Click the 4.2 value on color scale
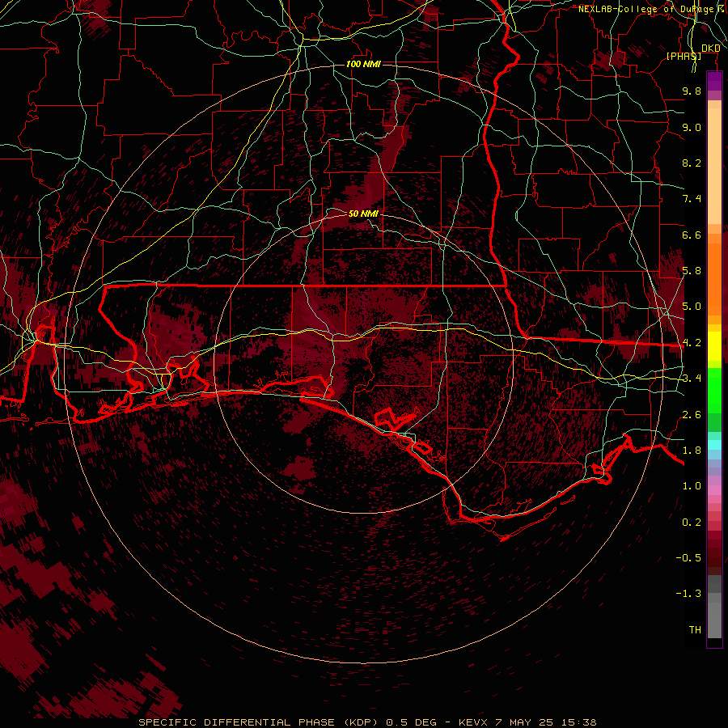The image size is (728, 728). pyautogui.click(x=692, y=343)
